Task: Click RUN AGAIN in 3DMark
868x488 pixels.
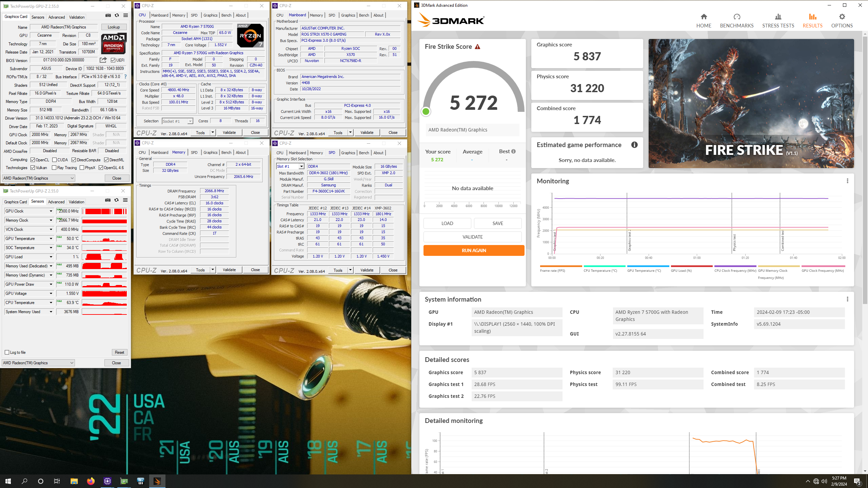Action: (474, 250)
